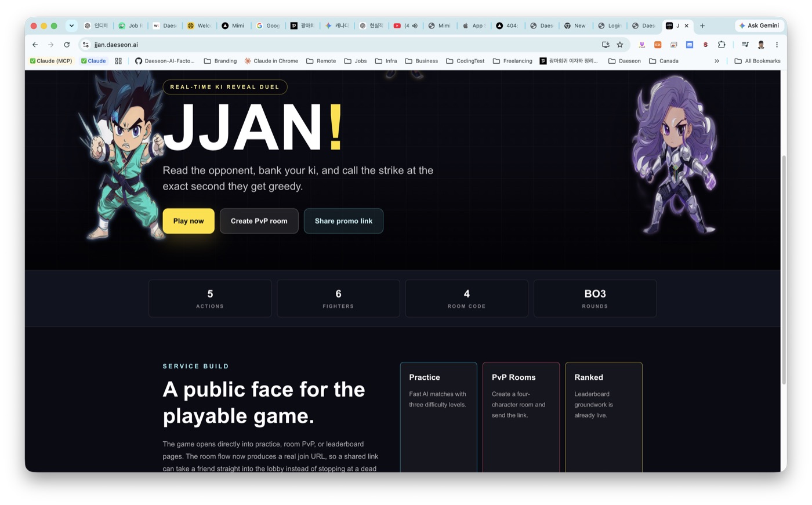Expand the hidden bookmarks overflow chevron

pyautogui.click(x=717, y=61)
